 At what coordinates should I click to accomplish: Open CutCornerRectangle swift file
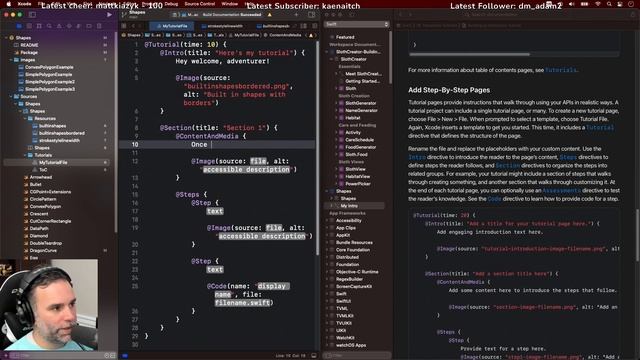tap(50, 221)
